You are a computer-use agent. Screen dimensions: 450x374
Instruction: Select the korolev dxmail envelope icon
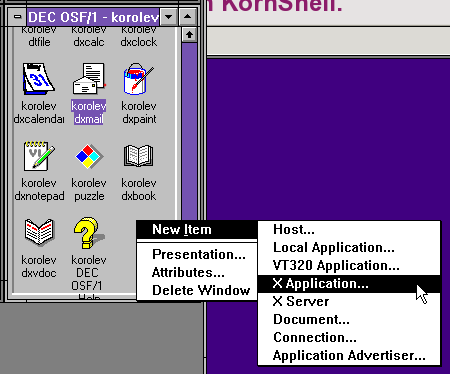click(x=89, y=79)
